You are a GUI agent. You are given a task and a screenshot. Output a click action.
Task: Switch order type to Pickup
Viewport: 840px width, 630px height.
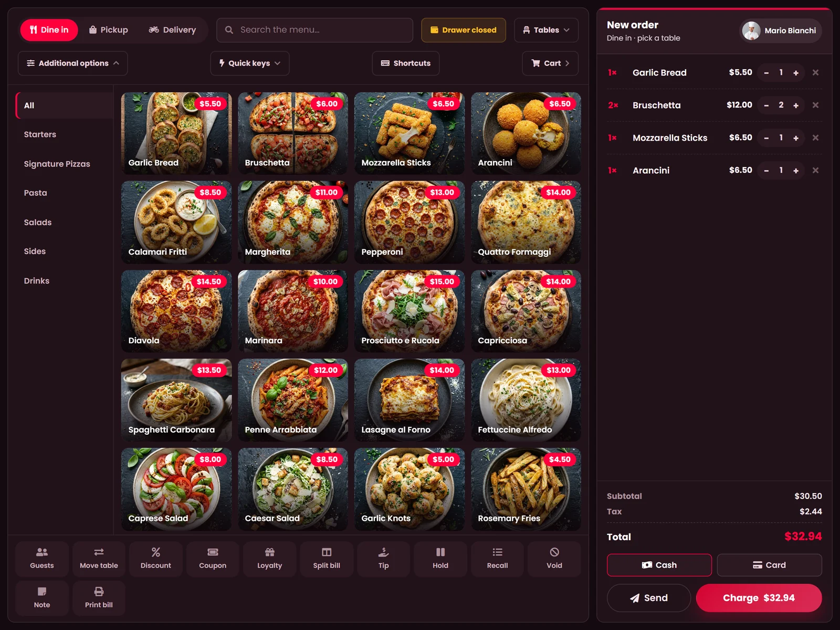tap(108, 30)
